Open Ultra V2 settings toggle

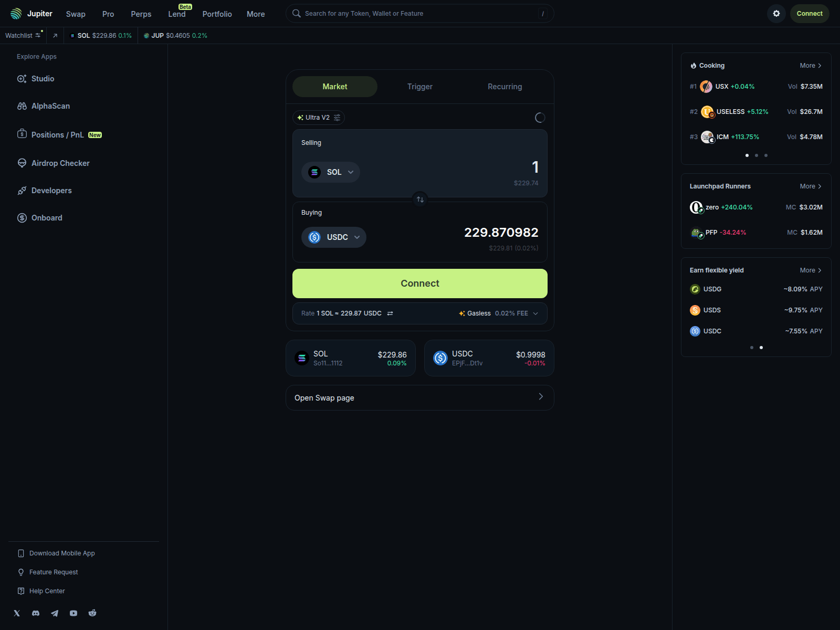tap(319, 118)
